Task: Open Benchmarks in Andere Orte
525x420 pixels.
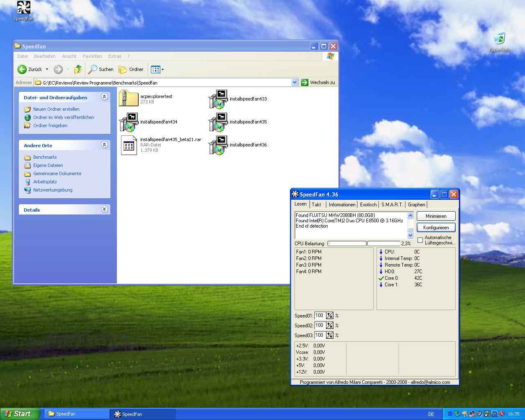Action: [45, 157]
